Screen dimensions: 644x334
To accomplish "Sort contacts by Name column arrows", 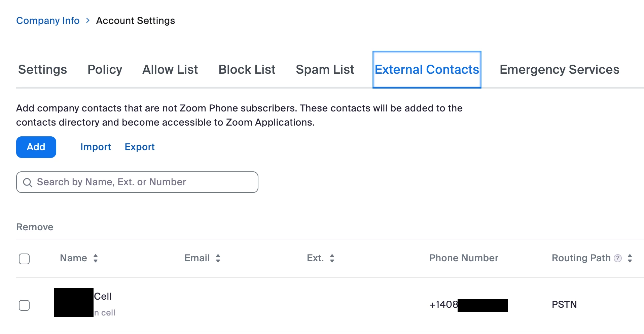I will 96,258.
